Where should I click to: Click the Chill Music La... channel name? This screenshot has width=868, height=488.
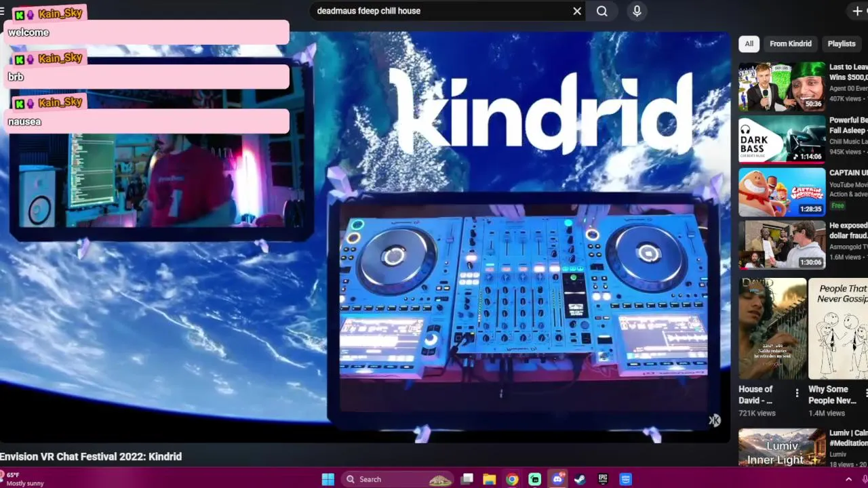pyautogui.click(x=848, y=142)
